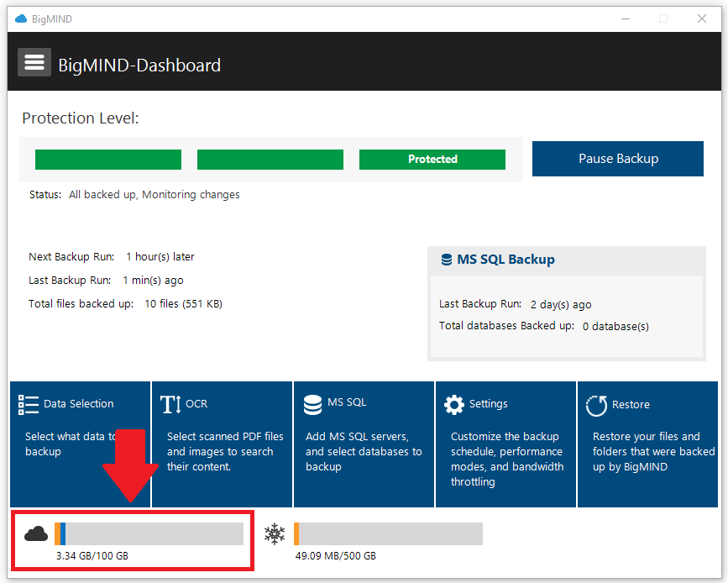Select the Settings gear icon
Viewport: 728px width, 583px height.
click(x=453, y=404)
